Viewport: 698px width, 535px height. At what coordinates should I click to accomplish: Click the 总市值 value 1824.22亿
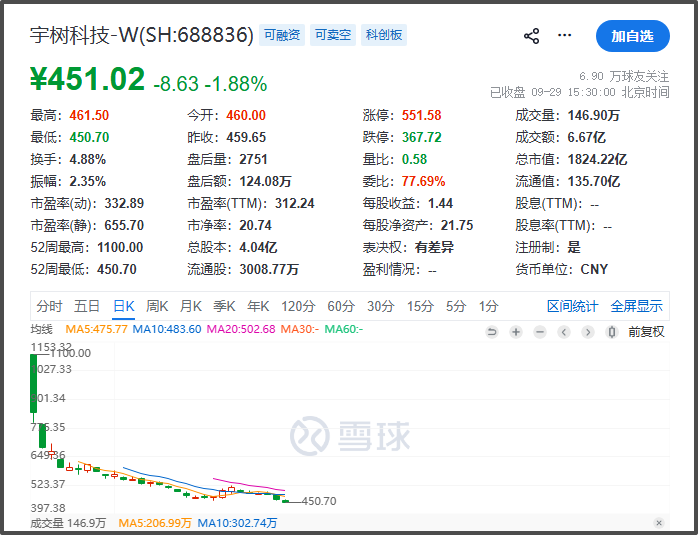click(x=597, y=159)
